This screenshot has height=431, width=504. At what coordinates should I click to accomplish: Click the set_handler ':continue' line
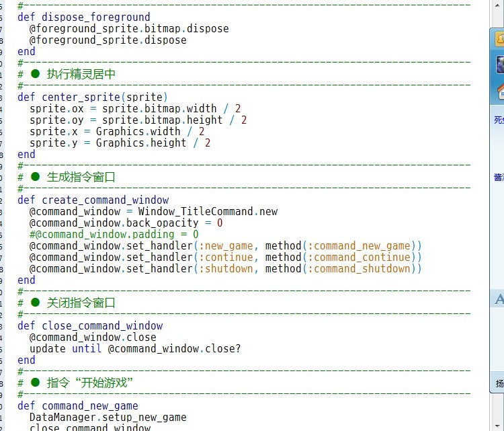tap(225, 257)
